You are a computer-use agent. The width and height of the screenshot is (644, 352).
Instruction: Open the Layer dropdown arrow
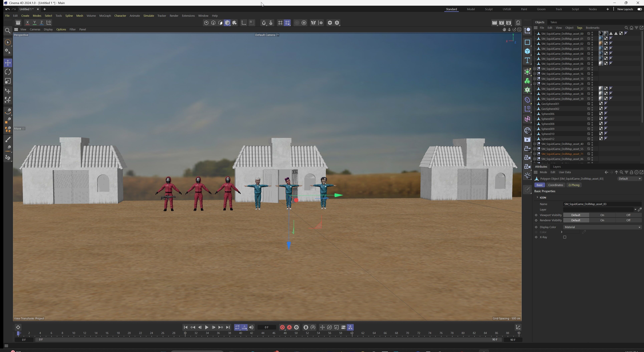(x=635, y=210)
